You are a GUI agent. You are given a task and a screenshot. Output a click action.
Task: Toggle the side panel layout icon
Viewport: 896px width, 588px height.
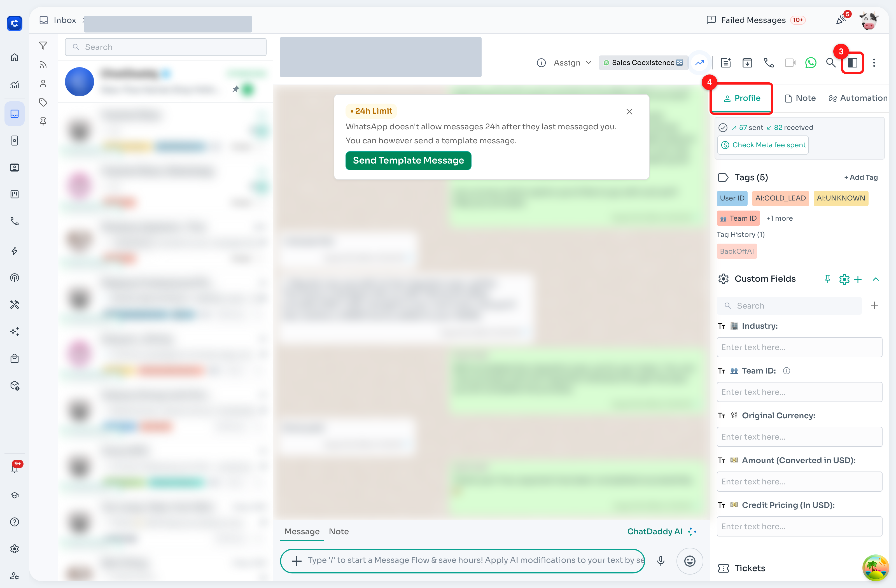(852, 62)
